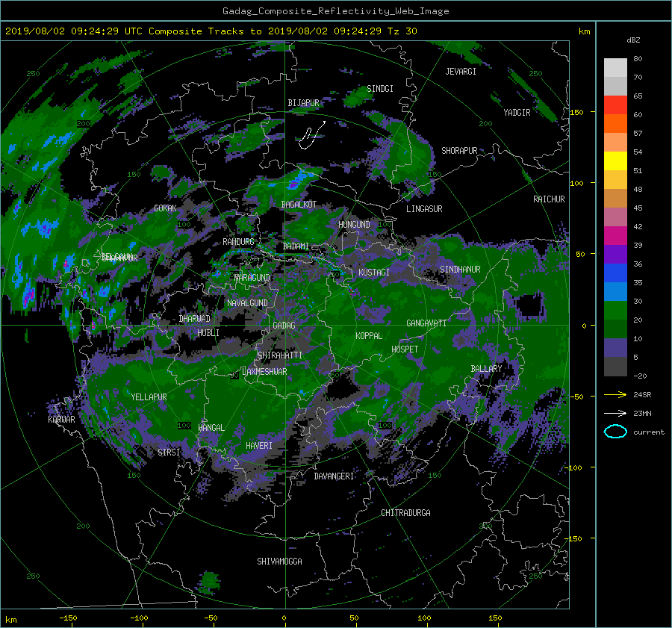This screenshot has height=628, width=672.
Task: Click the 'JEVARGI' city label
Action: [461, 72]
